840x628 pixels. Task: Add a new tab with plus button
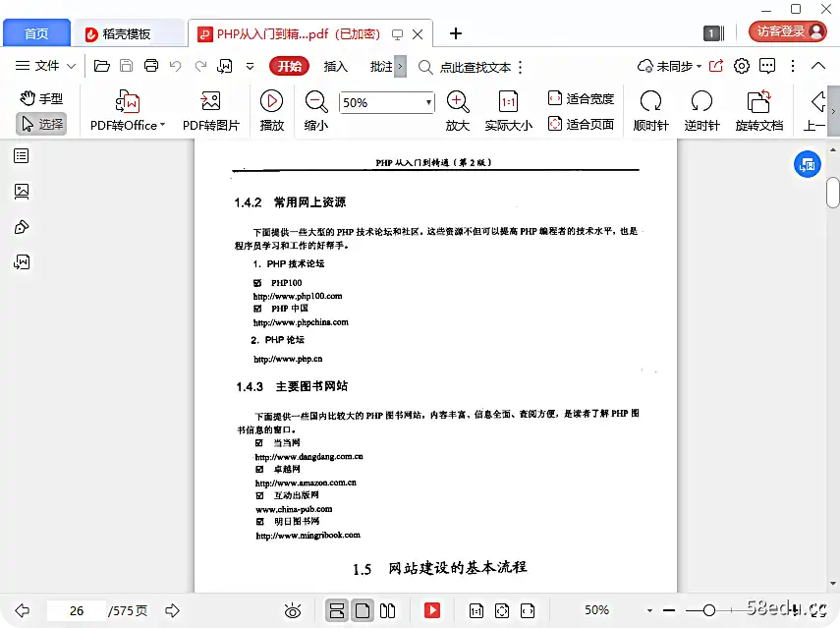pos(455,33)
